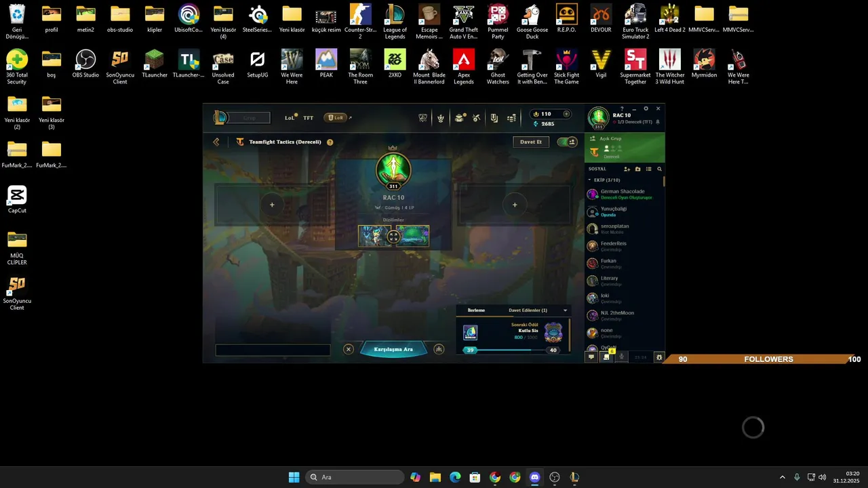Open the bug report icon

coord(658,357)
